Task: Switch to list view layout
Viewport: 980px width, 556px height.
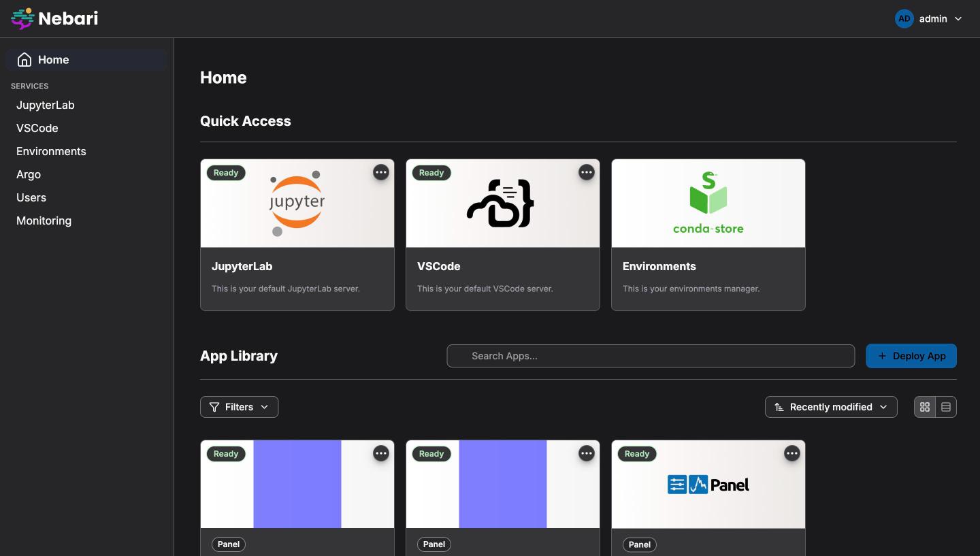Action: (x=946, y=407)
